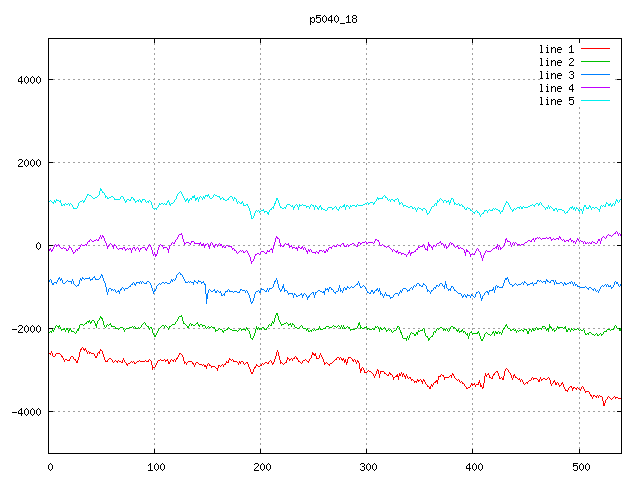Click the green line 2 legend sample
Image resolution: width=640 pixels, height=480 pixels.
point(595,62)
